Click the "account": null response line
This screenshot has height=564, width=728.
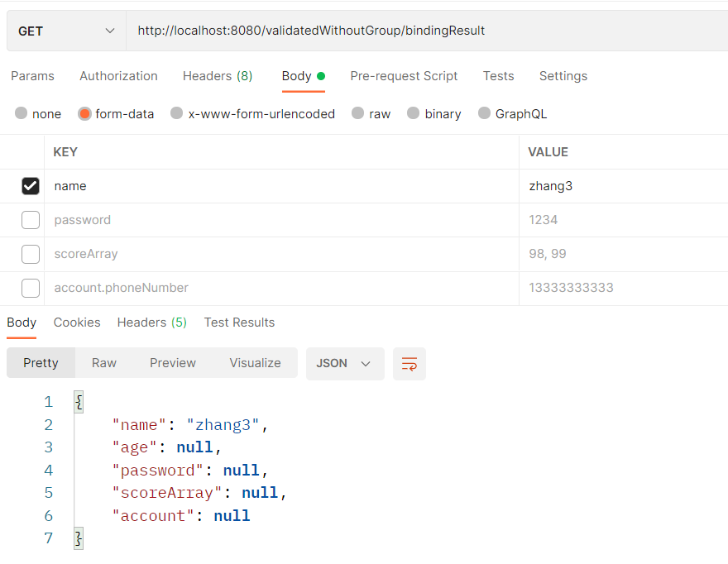point(181,516)
